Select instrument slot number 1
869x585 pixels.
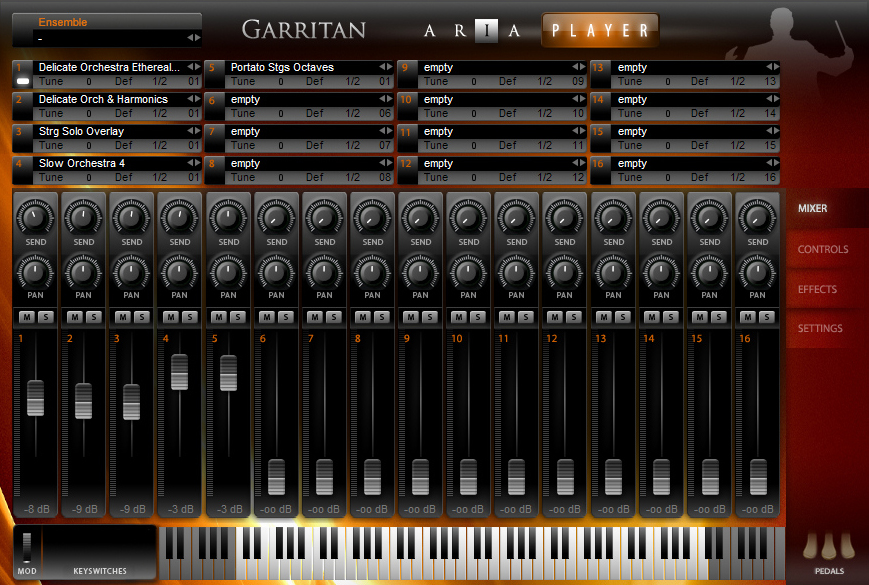click(22, 74)
